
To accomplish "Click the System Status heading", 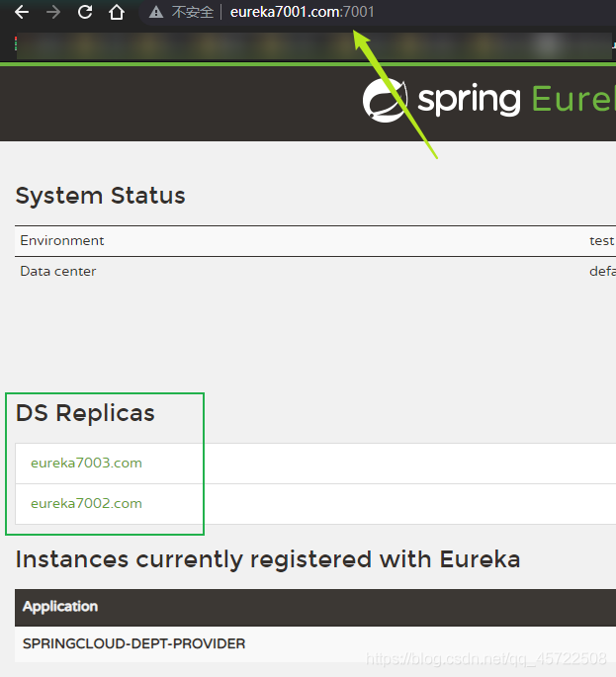I will pyautogui.click(x=100, y=196).
